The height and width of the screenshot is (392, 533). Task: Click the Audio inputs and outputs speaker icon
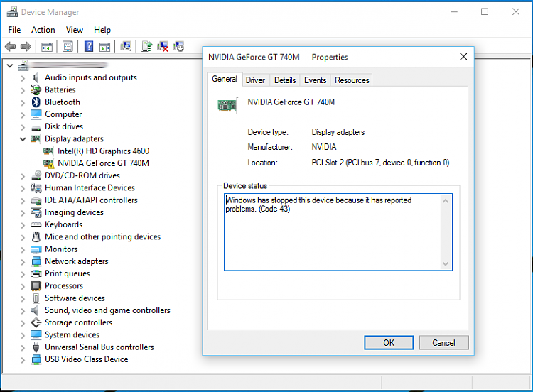click(x=36, y=77)
